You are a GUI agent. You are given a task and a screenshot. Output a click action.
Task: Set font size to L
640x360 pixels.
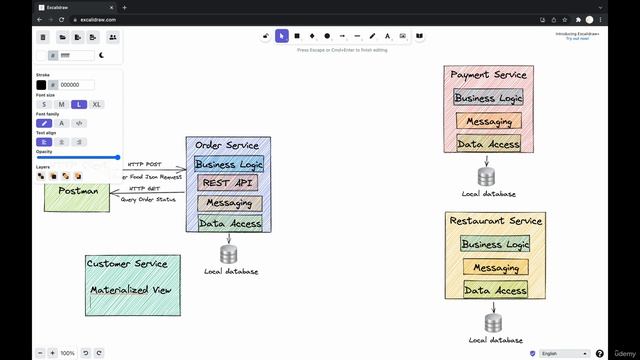pyautogui.click(x=79, y=104)
